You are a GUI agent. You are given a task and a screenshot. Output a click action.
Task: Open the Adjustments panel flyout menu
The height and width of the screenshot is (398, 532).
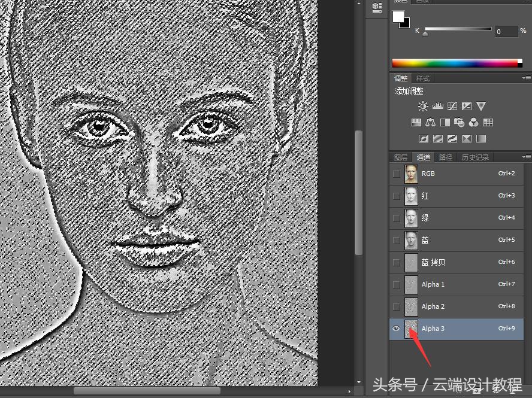[x=525, y=78]
